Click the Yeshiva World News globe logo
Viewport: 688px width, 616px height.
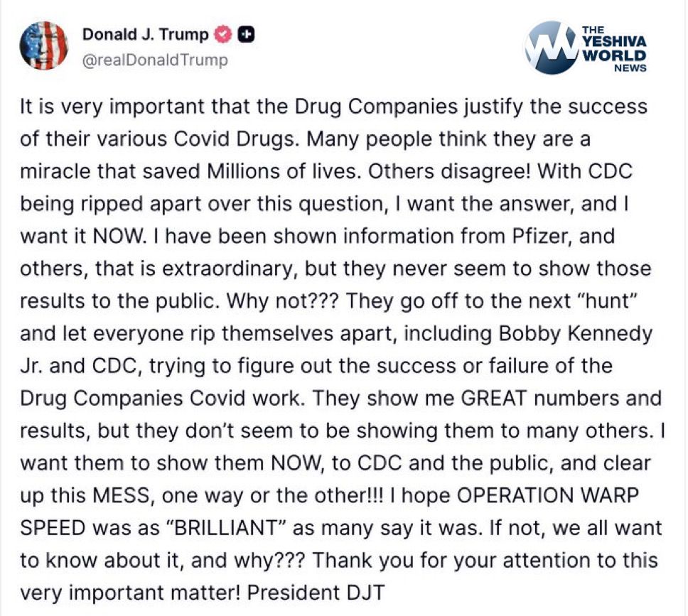[549, 48]
